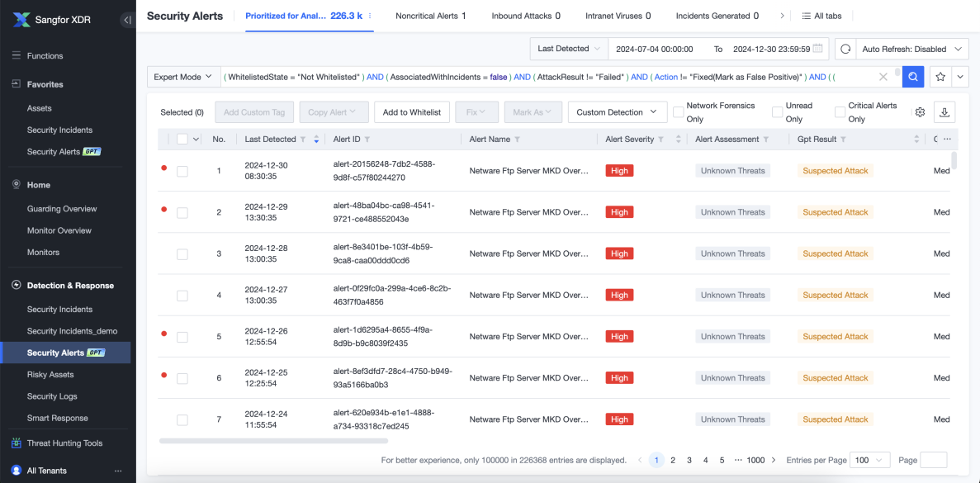Screen dimensions: 980x483
Task: Tick the Network Forensics Only checkbox
Action: coord(678,111)
